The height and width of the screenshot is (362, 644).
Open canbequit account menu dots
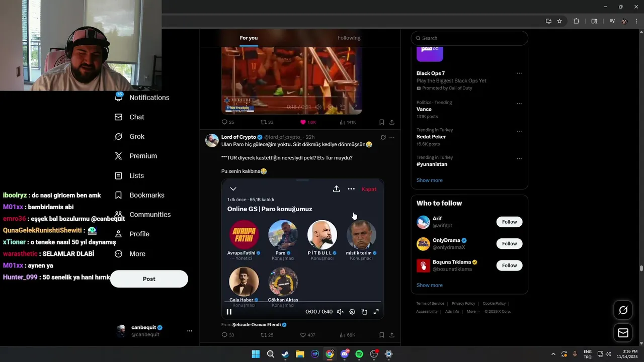click(190, 331)
